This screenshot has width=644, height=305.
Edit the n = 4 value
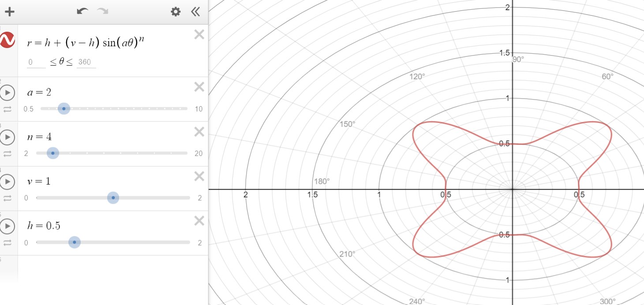coord(39,137)
